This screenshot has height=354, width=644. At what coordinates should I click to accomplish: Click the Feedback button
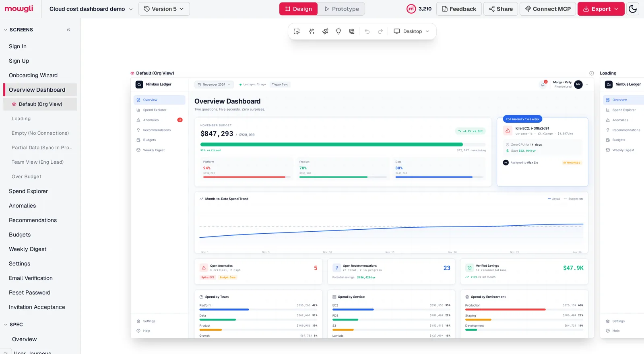pyautogui.click(x=459, y=9)
